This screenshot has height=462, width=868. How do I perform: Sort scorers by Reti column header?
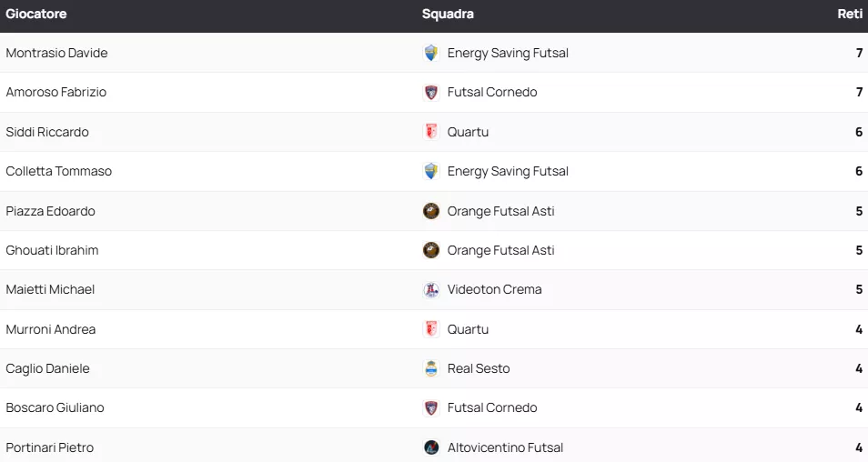click(x=850, y=15)
